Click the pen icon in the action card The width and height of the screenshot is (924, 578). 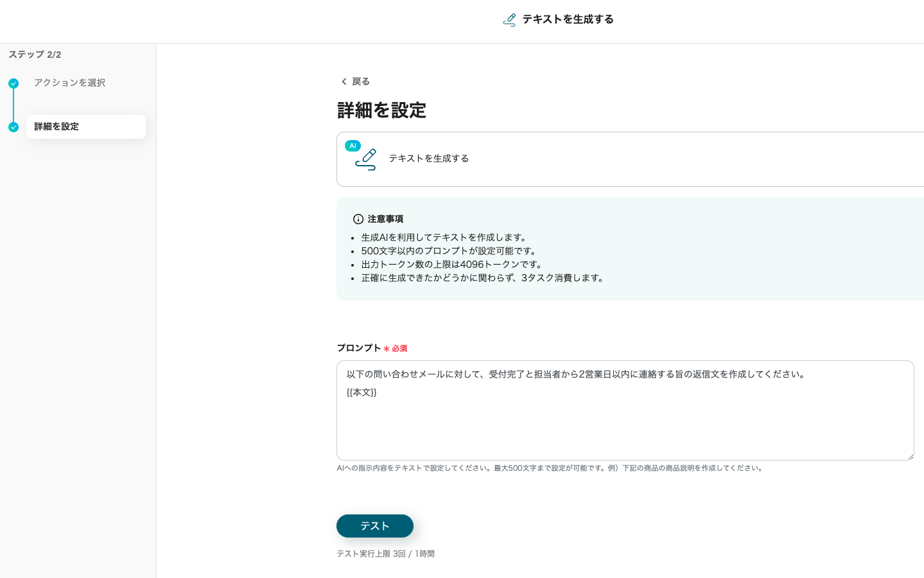[366, 159]
